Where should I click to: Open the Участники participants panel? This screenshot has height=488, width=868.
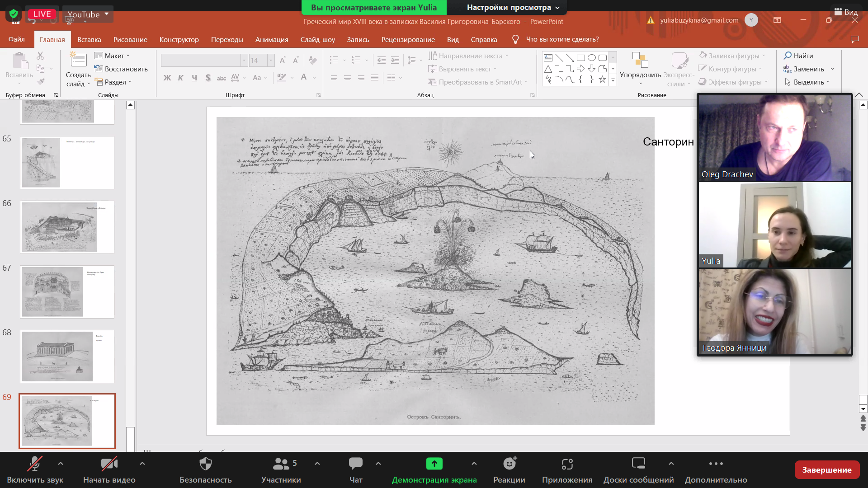coord(281,470)
